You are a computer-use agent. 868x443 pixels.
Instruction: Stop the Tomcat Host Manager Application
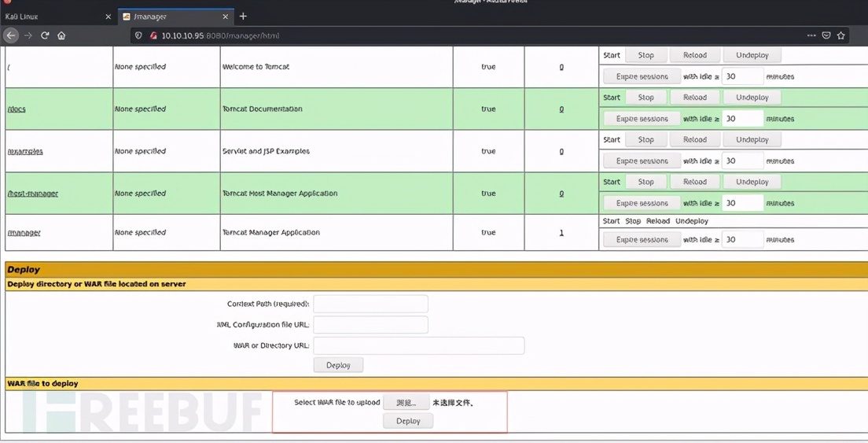[x=645, y=182]
